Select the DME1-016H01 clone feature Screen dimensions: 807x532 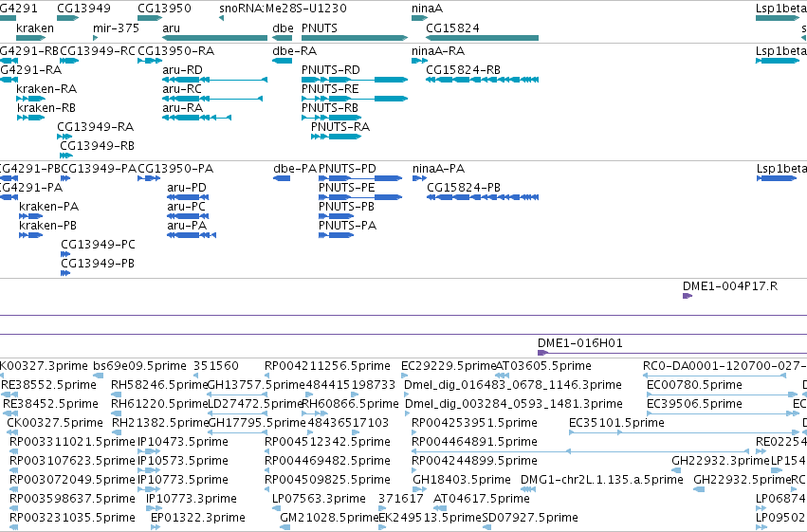pyautogui.click(x=672, y=353)
